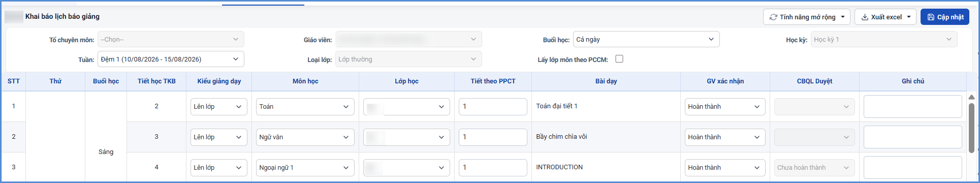Click Tiết theo PPCT field in Ngoại ngữ 1 row

click(493, 168)
